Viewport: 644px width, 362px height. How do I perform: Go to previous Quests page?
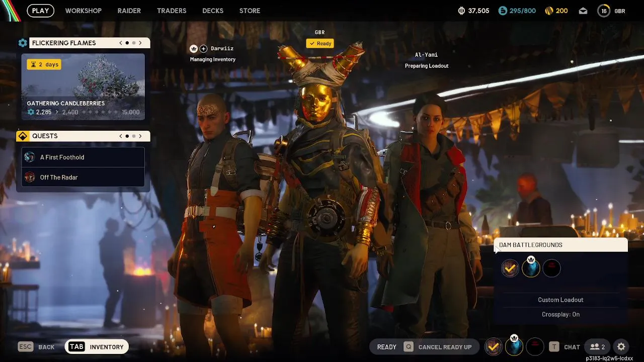(x=121, y=136)
